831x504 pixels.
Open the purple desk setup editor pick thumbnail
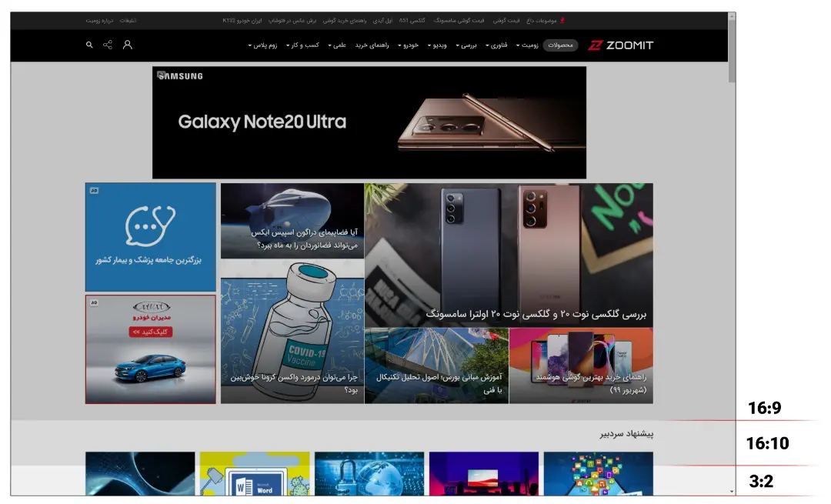tap(484, 474)
